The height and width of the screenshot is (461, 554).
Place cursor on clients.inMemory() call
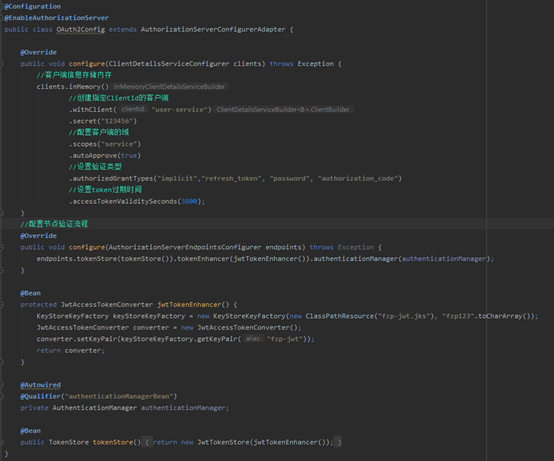tap(72, 87)
